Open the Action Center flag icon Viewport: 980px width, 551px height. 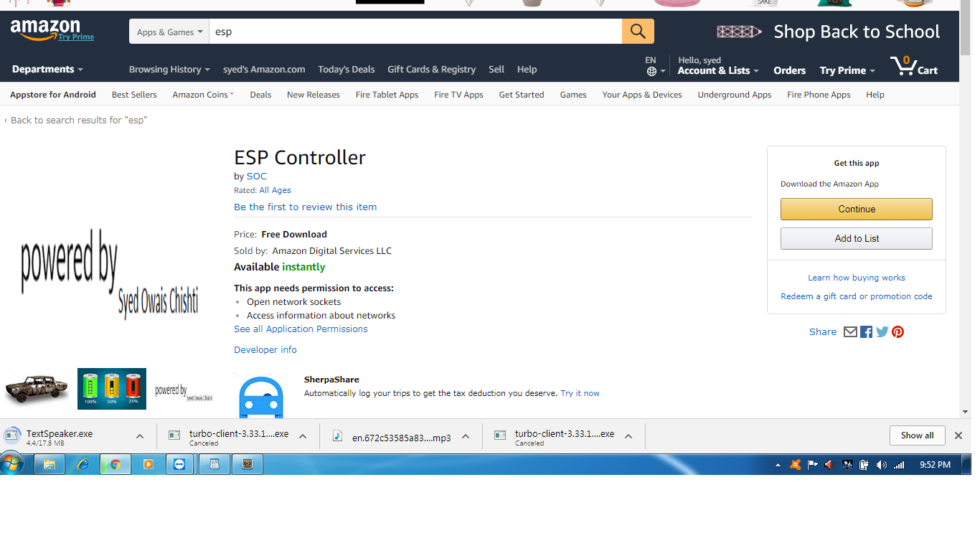tap(812, 465)
